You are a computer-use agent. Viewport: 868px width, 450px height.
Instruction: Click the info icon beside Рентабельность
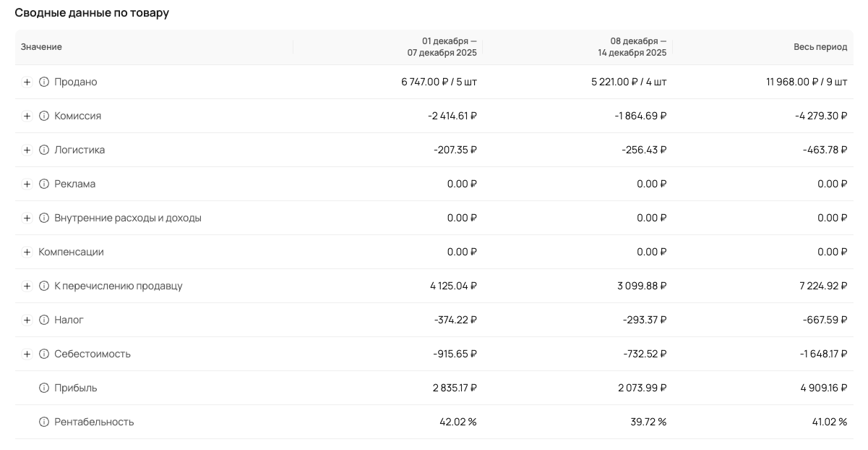click(x=44, y=422)
